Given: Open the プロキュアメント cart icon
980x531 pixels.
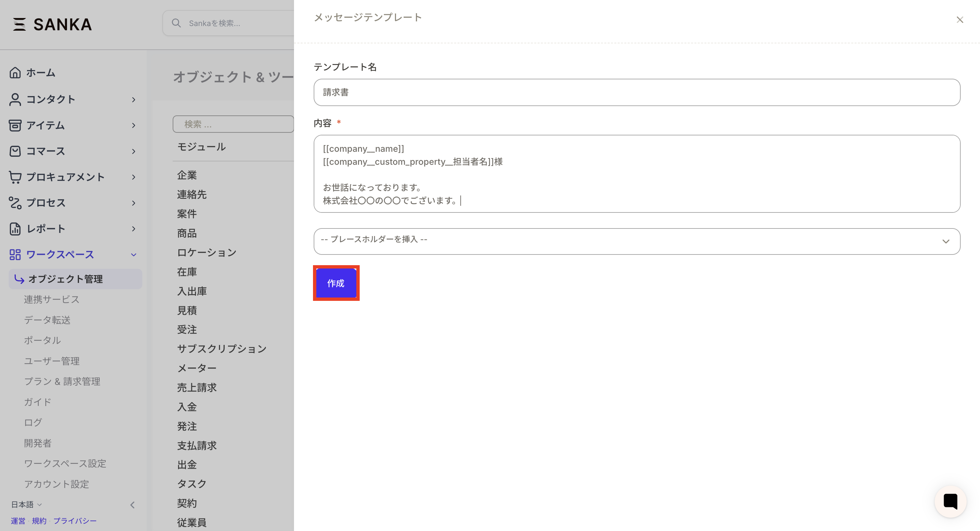Looking at the screenshot, I should [x=15, y=177].
